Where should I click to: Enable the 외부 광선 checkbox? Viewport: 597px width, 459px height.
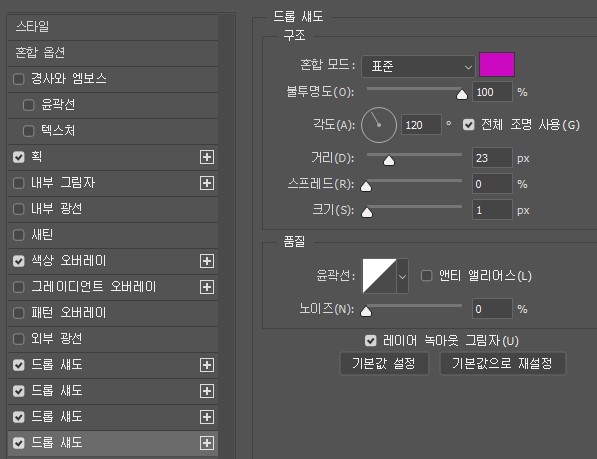point(19,339)
